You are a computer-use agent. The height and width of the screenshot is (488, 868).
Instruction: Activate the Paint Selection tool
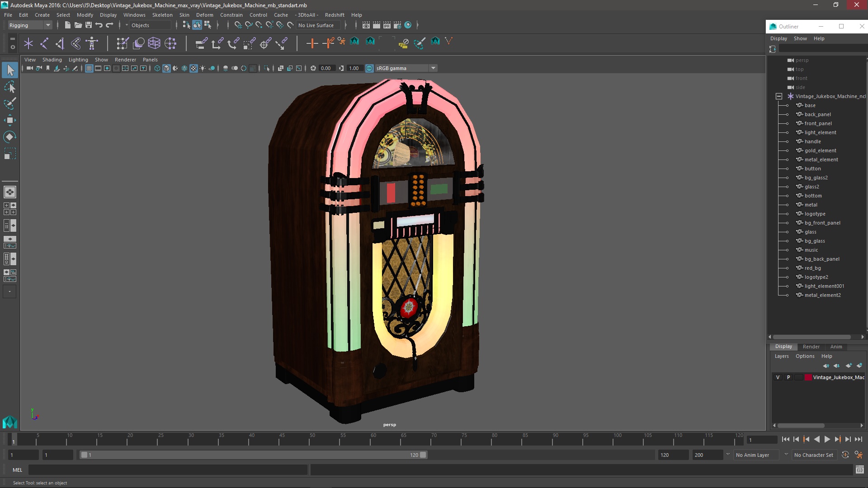pos(9,103)
